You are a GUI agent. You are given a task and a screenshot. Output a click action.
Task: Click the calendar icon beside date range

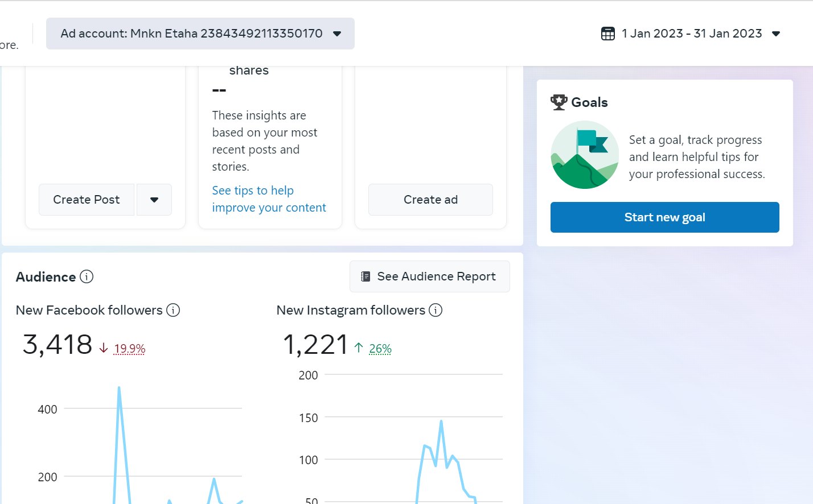pyautogui.click(x=607, y=34)
